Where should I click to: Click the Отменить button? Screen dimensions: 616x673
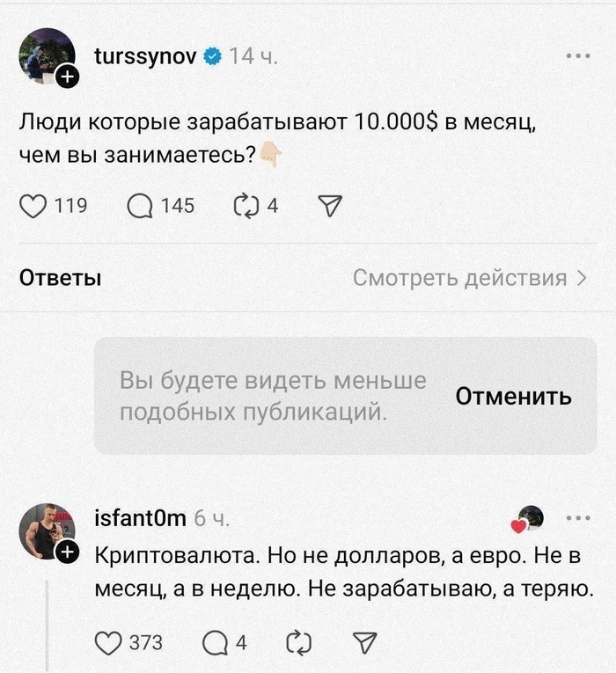[x=513, y=396]
